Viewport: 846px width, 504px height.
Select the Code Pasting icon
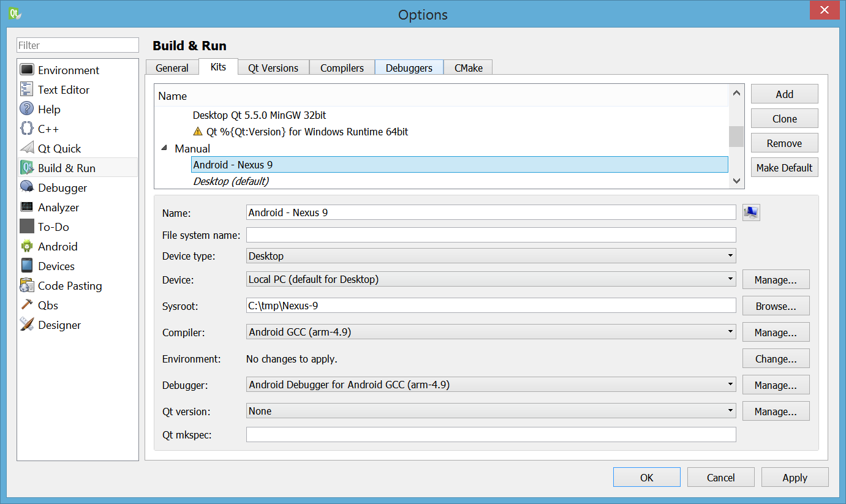pos(27,285)
